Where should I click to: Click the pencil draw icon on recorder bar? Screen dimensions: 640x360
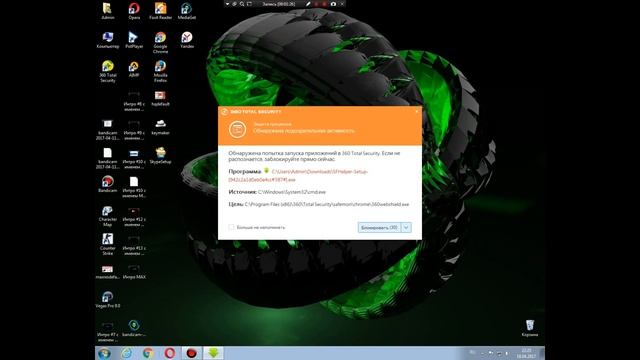click(x=309, y=4)
